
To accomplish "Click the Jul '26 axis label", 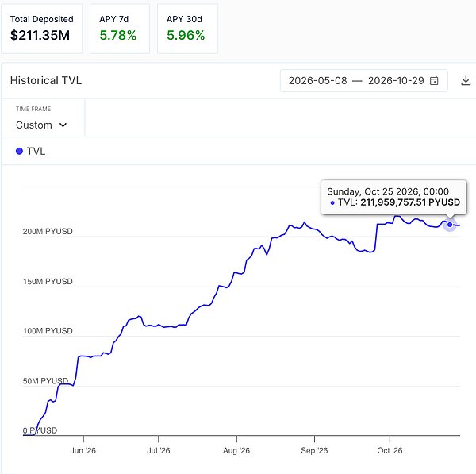I will click(x=159, y=451).
